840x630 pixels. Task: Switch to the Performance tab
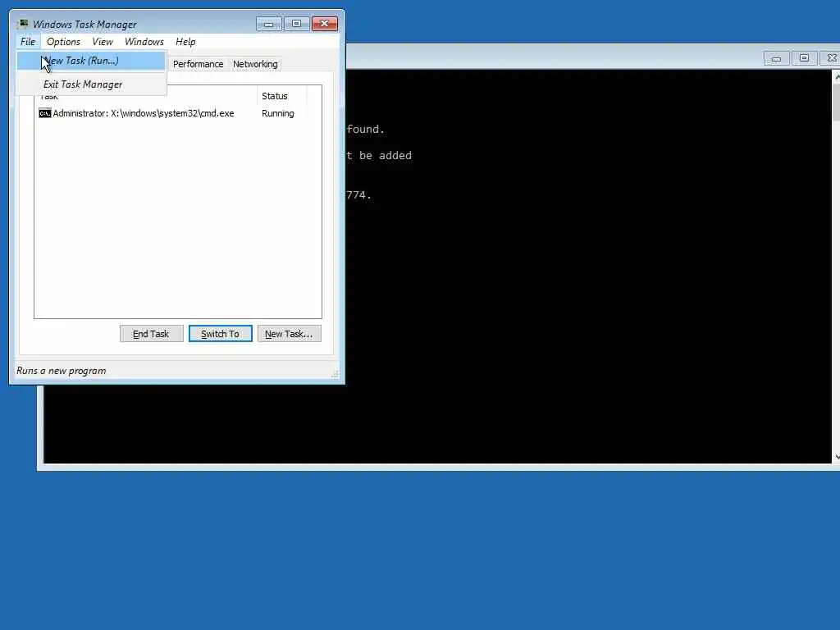coord(198,64)
